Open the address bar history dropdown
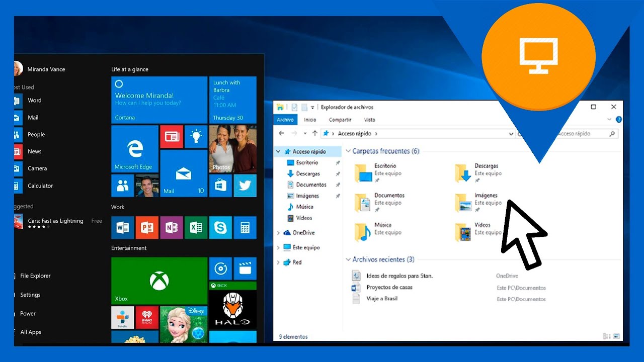Image resolution: width=644 pixels, height=362 pixels. 511,134
